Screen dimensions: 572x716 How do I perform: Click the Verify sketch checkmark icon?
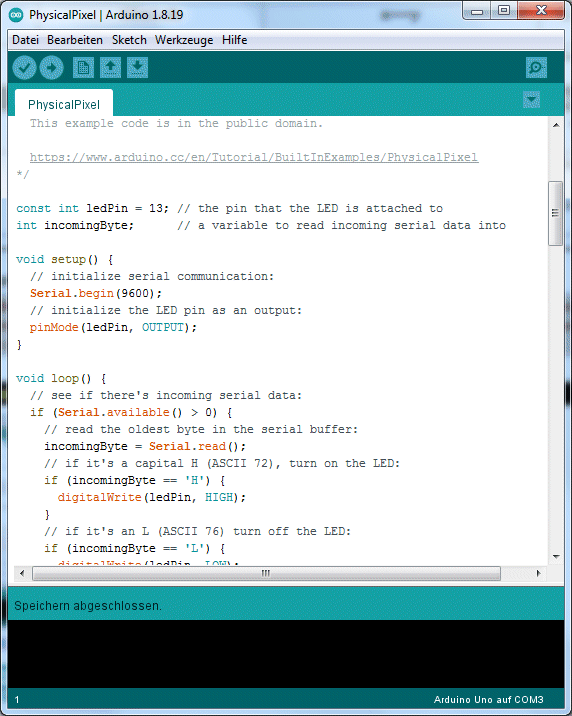24,68
